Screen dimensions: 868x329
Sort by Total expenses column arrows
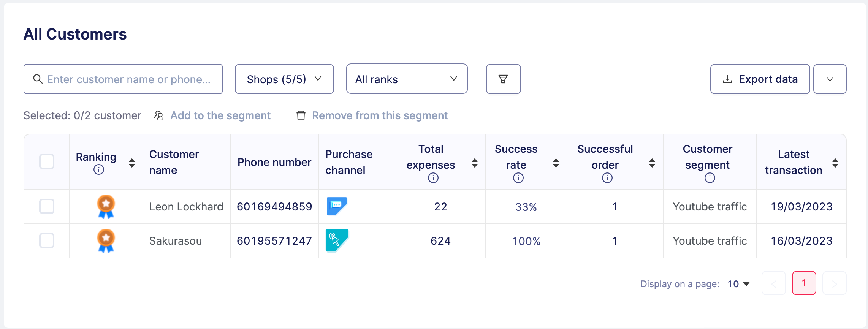[x=474, y=163]
